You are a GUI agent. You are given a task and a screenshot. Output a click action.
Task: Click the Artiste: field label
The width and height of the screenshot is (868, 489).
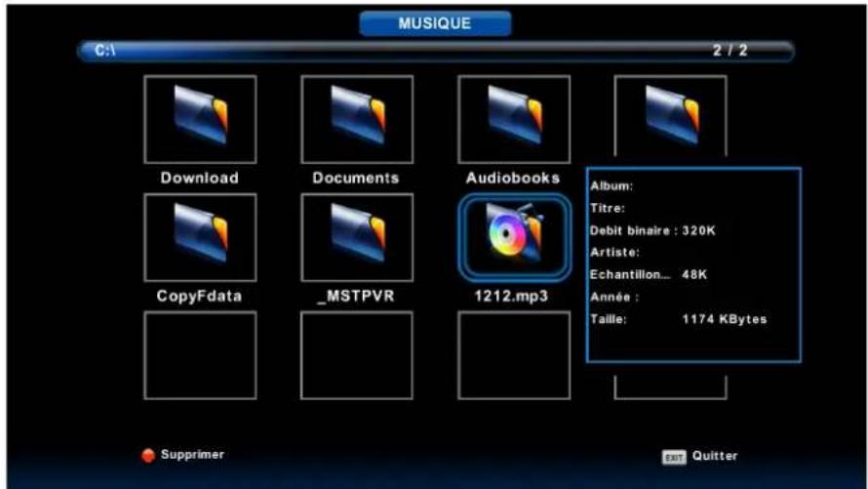[x=614, y=253]
